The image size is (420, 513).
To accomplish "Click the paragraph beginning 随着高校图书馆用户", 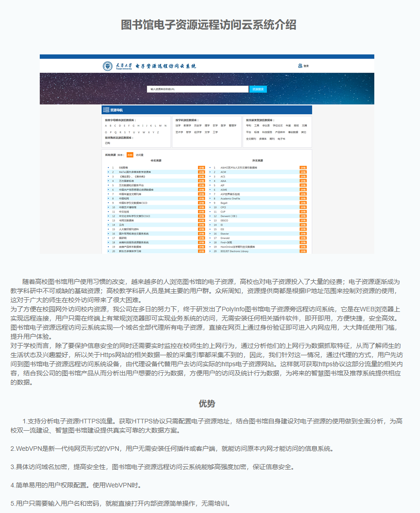I will (x=205, y=291).
